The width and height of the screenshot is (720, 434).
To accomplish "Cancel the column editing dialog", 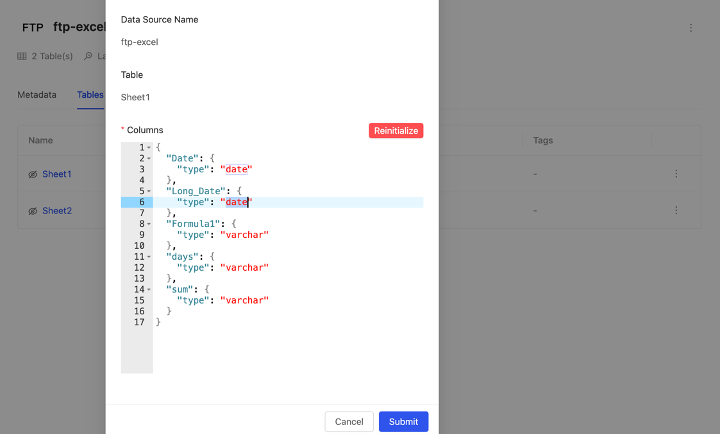I will (349, 421).
